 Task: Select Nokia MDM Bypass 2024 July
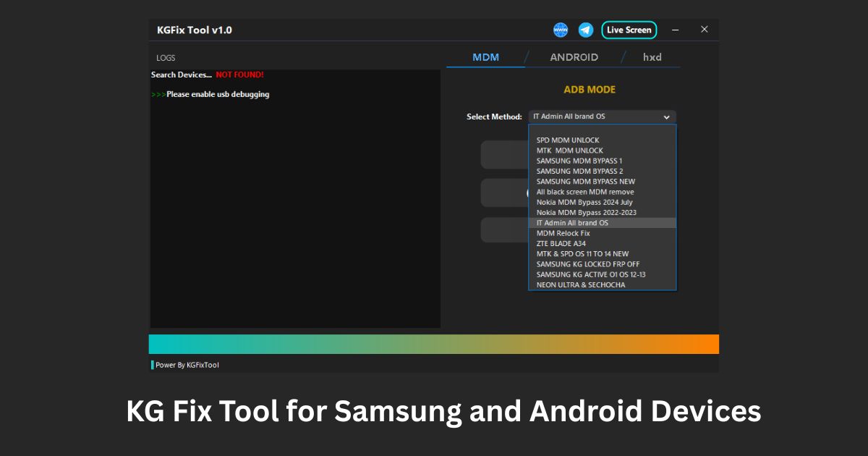pos(603,203)
